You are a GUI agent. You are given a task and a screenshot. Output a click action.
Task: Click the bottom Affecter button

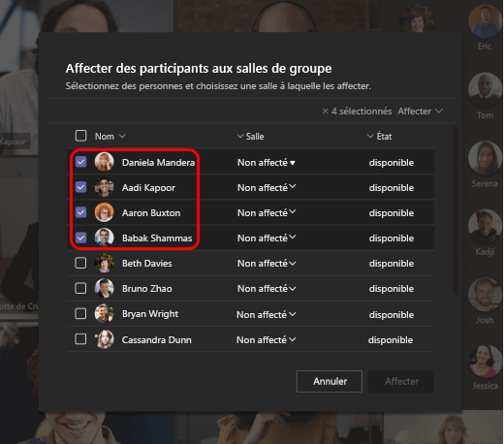tap(400, 381)
